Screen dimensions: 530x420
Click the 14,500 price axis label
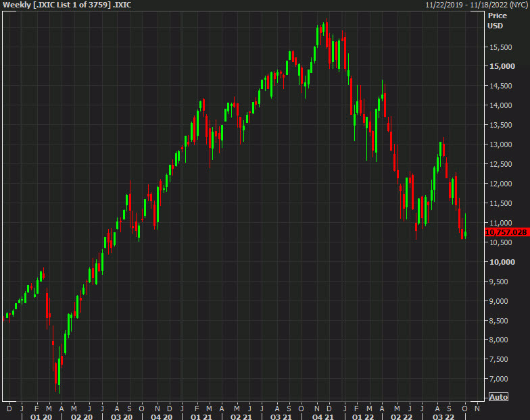[501, 86]
